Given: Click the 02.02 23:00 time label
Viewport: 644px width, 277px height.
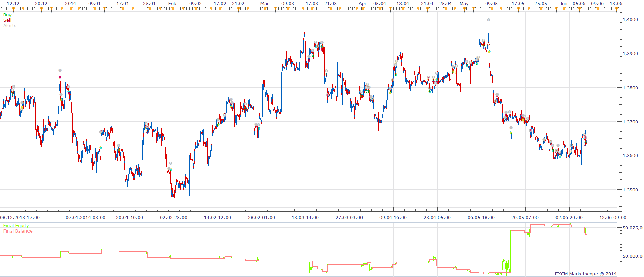Looking at the screenshot, I should click(174, 218).
